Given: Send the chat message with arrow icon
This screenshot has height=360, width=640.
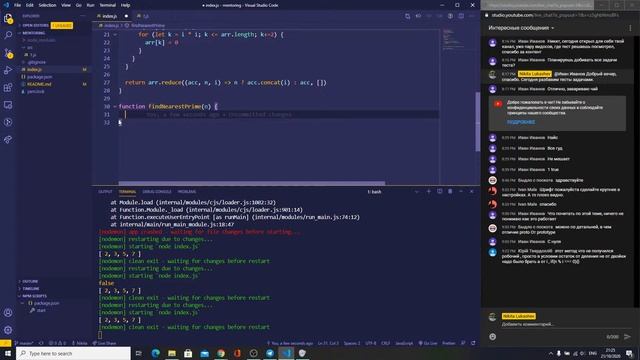Looking at the screenshot, I should (627, 337).
